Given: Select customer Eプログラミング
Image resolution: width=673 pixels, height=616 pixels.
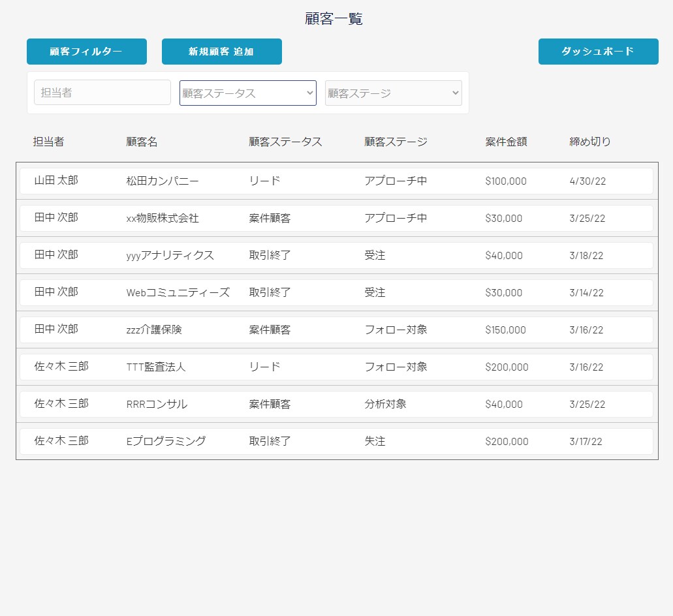Looking at the screenshot, I should [166, 441].
